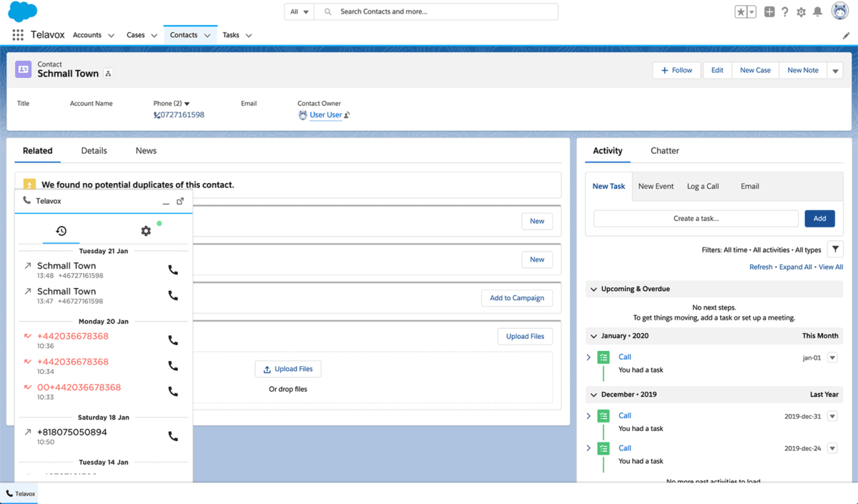Click the Call task icon dated jan-01

click(x=603, y=357)
